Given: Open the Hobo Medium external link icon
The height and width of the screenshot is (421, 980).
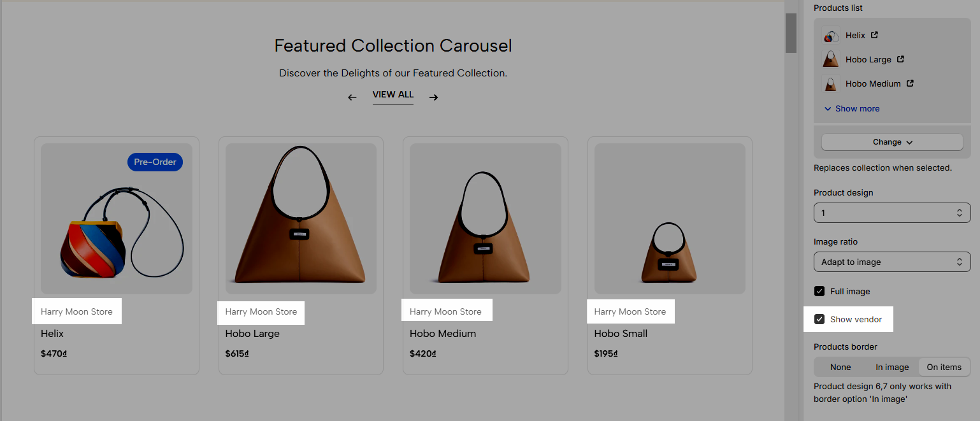Looking at the screenshot, I should point(910,83).
